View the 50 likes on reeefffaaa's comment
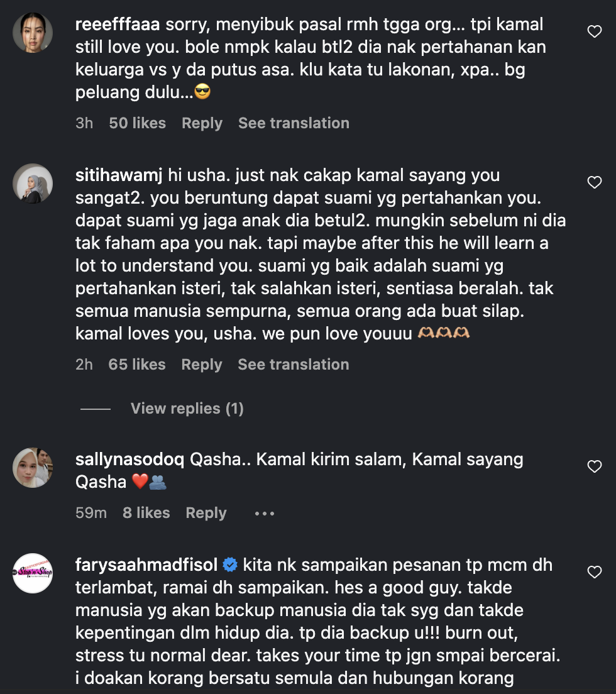Screen dimensions: 616x694 pos(137,123)
